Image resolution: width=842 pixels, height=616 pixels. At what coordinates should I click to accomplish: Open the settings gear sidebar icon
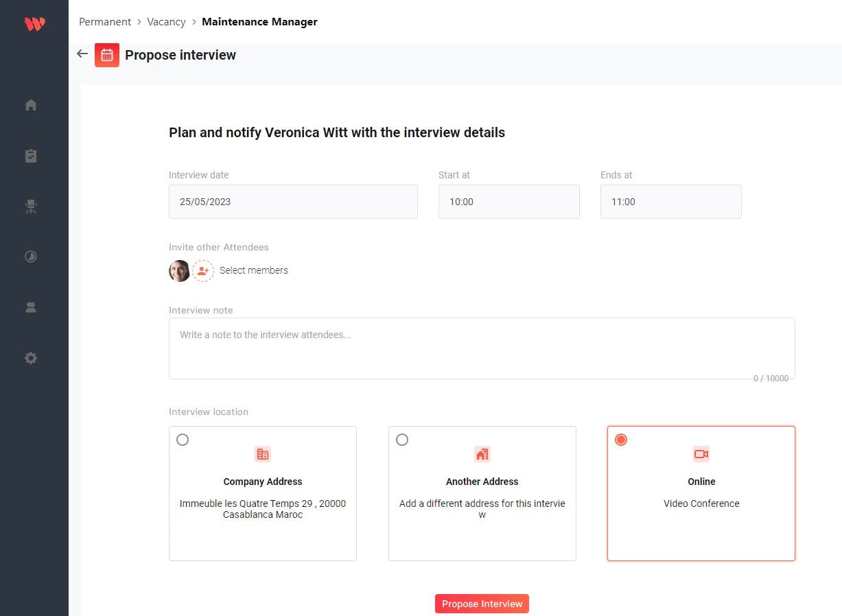point(31,358)
